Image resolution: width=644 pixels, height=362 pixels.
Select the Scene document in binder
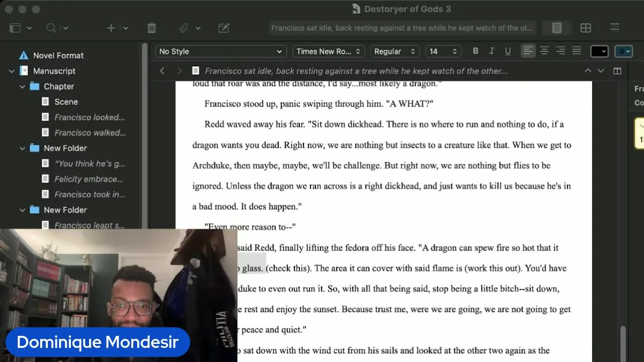click(66, 102)
